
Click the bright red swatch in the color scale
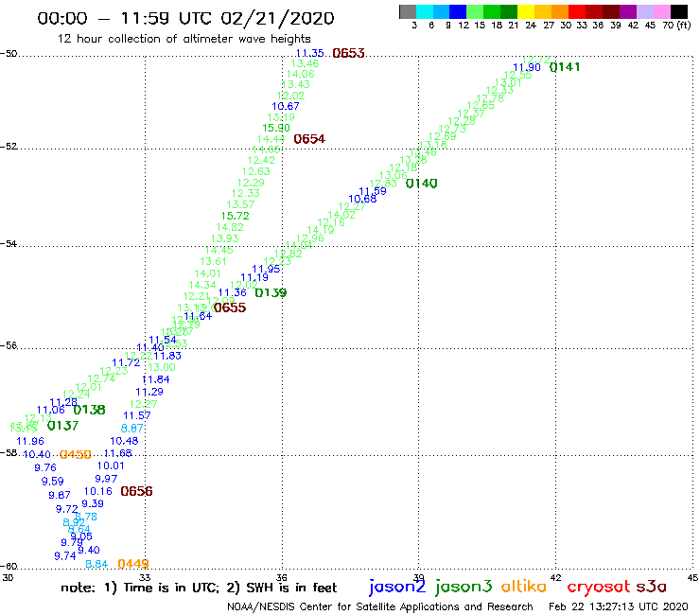(577, 11)
